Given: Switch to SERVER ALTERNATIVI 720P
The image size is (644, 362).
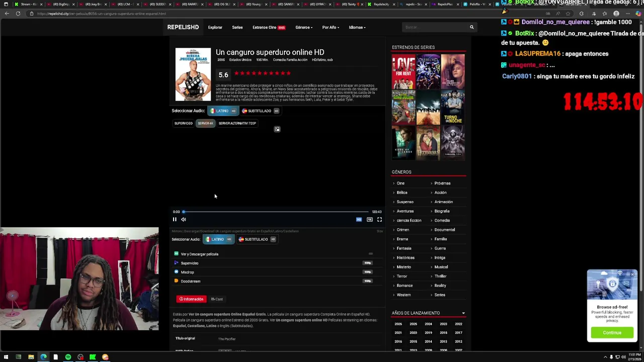Looking at the screenshot, I should click(x=237, y=123).
